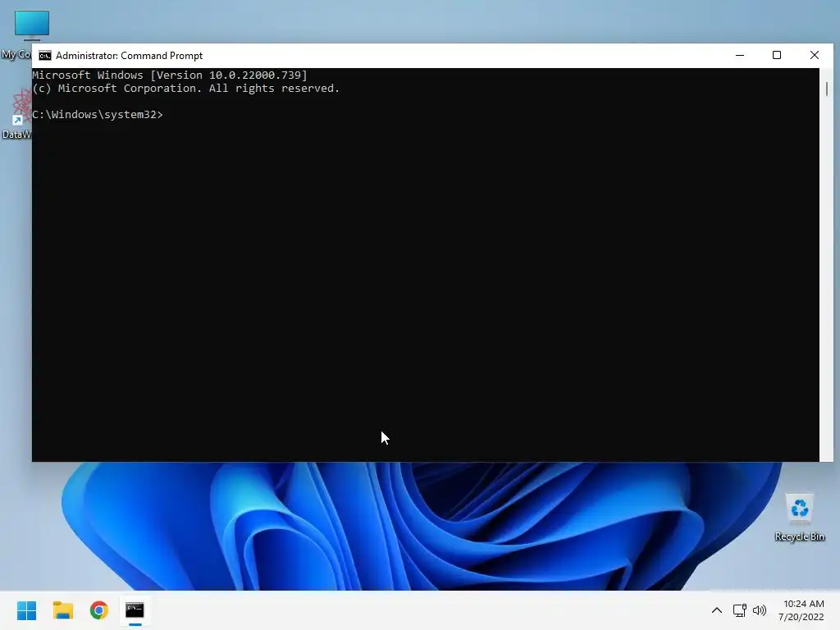Select the Command Prompt taskbar icon
The image size is (840, 630).
tap(135, 610)
